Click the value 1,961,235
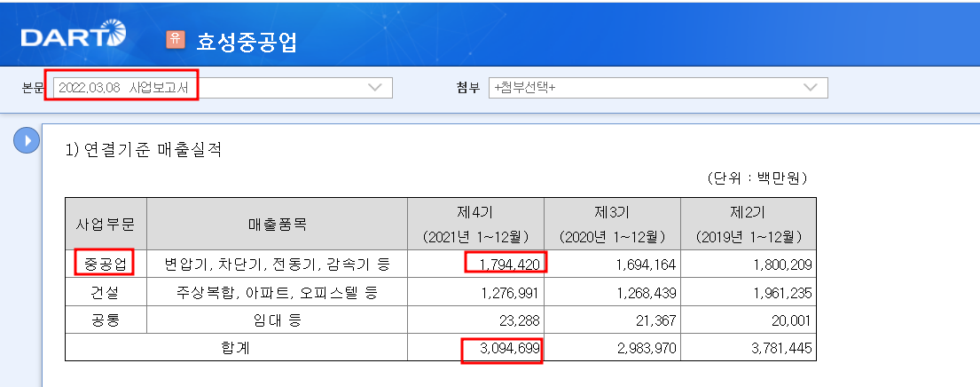The height and width of the screenshot is (387, 980). click(x=781, y=293)
